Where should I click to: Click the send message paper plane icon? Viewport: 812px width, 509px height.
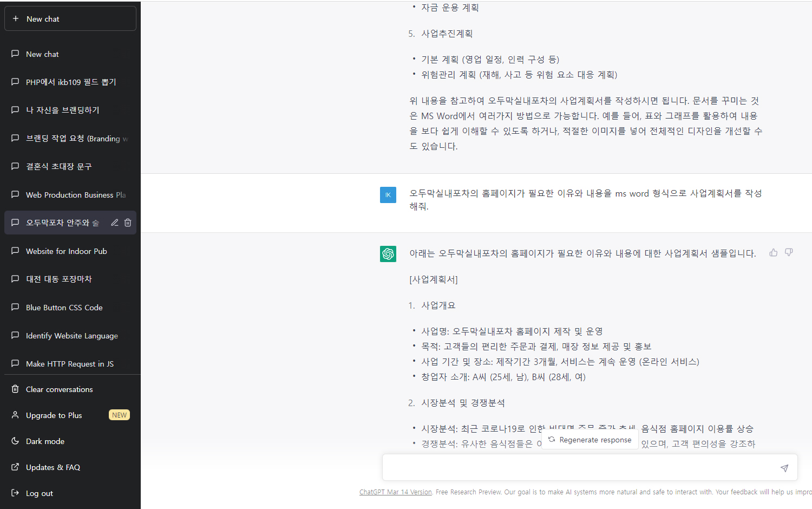point(784,468)
